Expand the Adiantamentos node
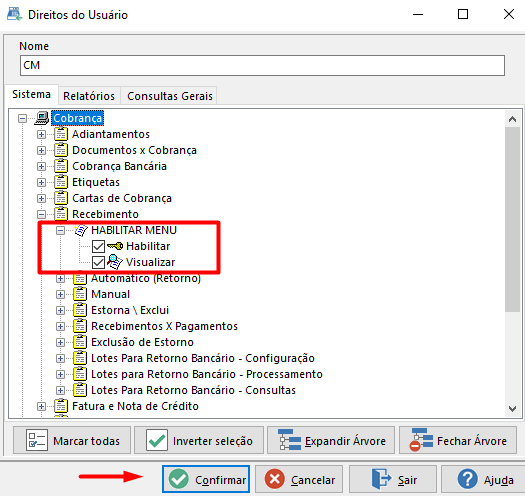525x496 pixels. point(42,134)
